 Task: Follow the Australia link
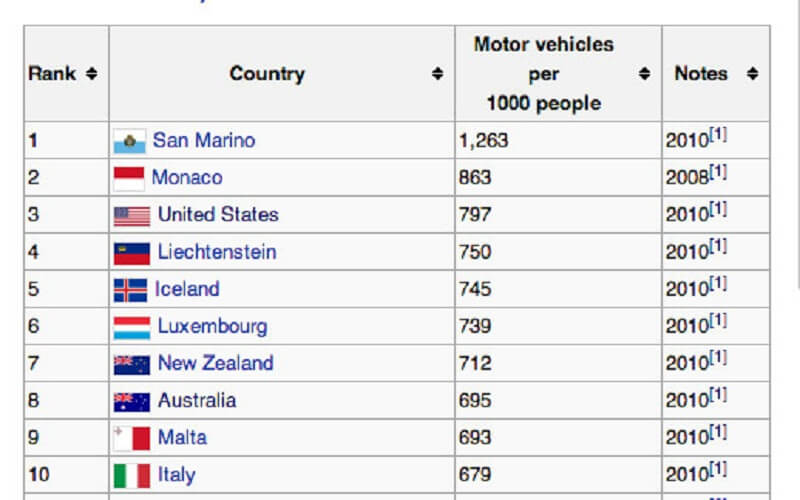[x=197, y=401]
